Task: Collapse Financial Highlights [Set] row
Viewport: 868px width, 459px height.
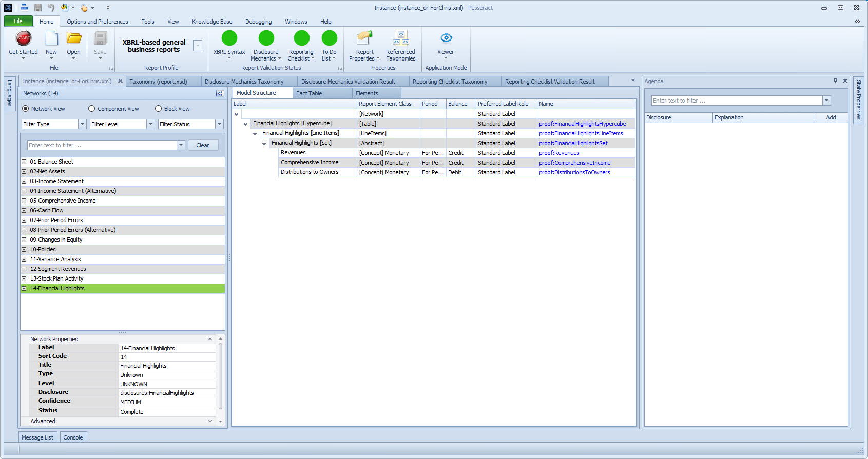Action: [x=264, y=143]
